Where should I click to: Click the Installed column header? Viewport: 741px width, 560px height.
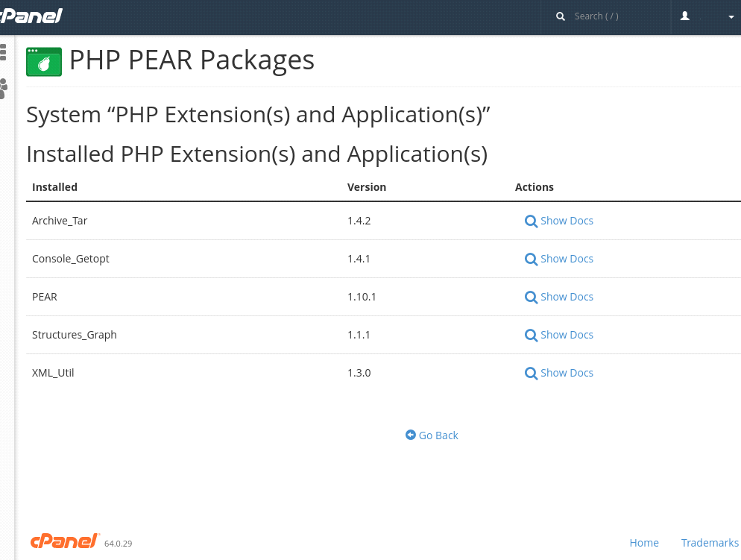pyautogui.click(x=54, y=187)
